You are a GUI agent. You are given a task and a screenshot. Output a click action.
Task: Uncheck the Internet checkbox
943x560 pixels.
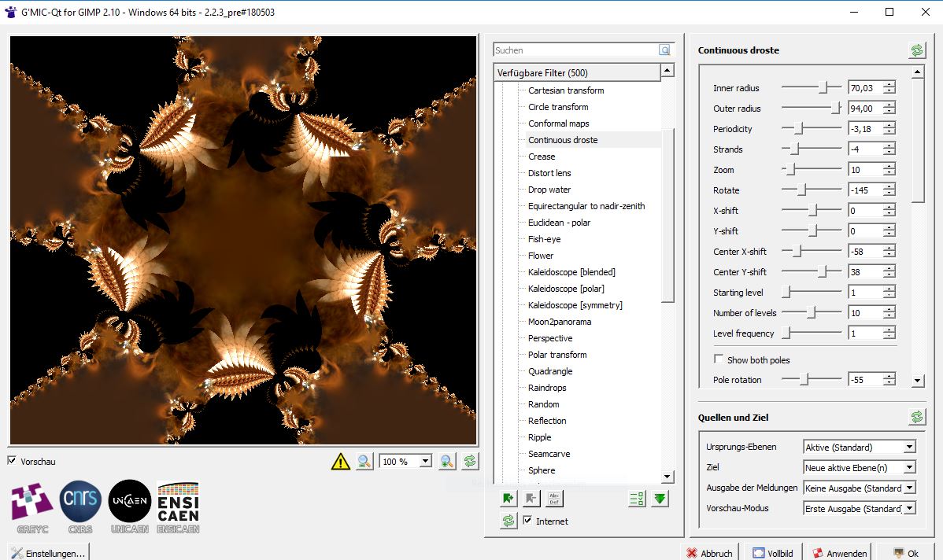[x=528, y=521]
